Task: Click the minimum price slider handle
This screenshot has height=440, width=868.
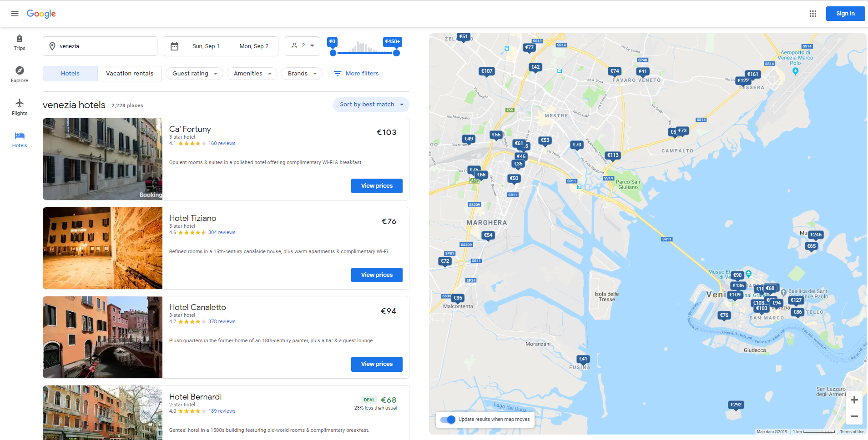Action: click(333, 53)
